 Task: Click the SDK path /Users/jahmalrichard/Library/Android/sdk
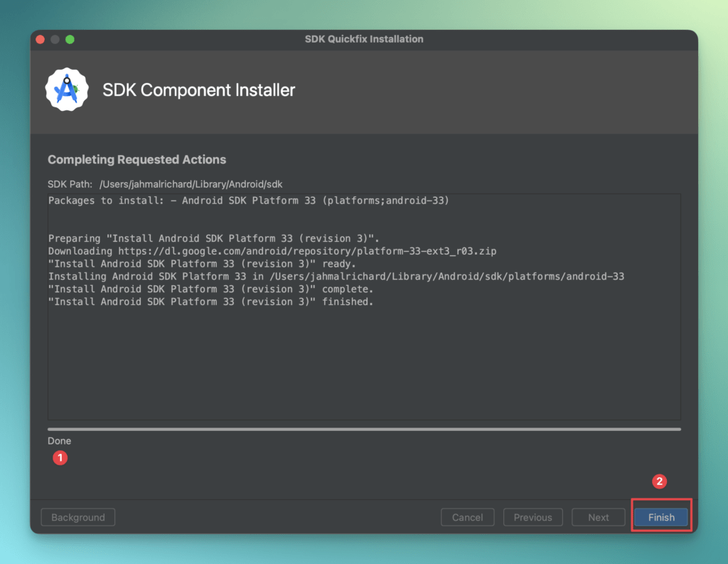click(191, 184)
